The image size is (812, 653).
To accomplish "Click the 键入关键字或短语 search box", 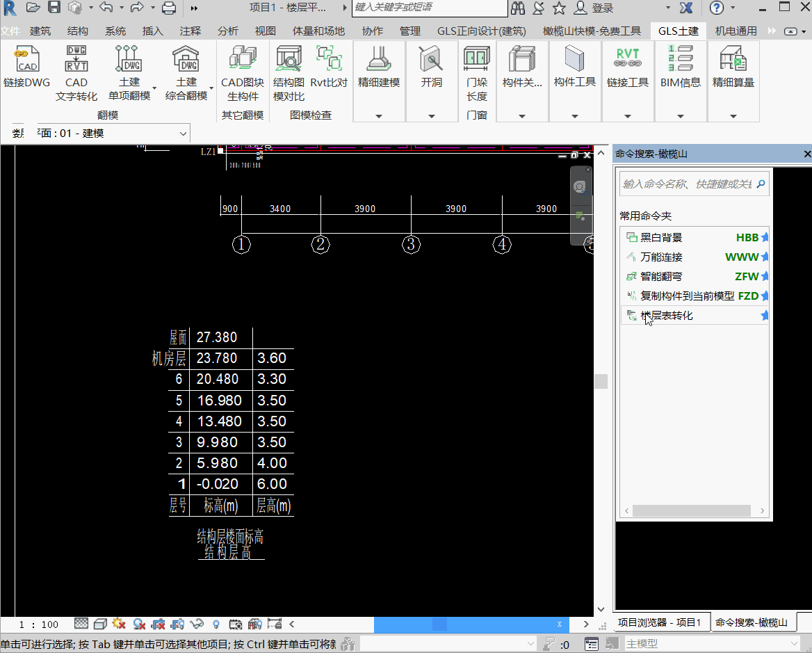I will [x=430, y=8].
